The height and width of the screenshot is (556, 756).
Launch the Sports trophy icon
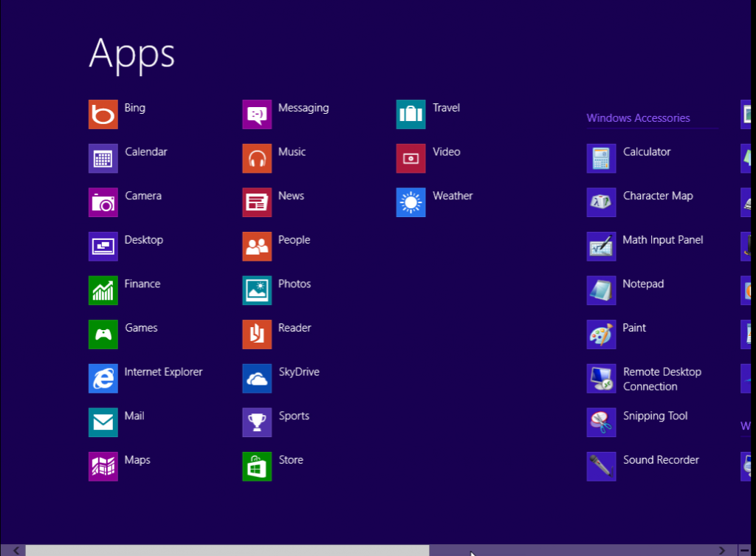coord(257,422)
